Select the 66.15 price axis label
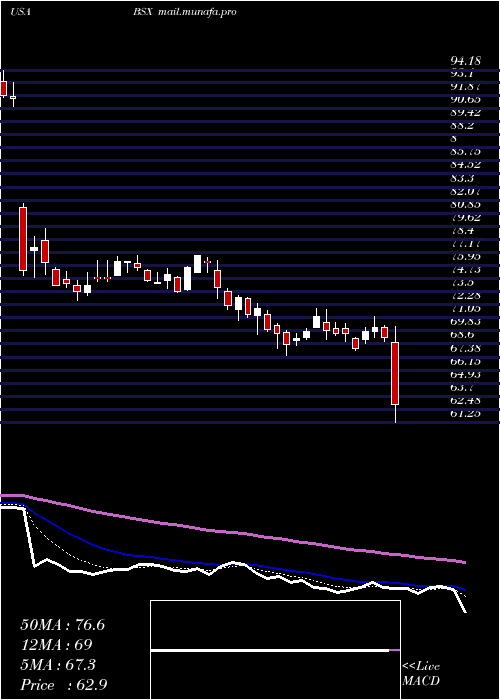This screenshot has height=700, width=500. [465, 361]
